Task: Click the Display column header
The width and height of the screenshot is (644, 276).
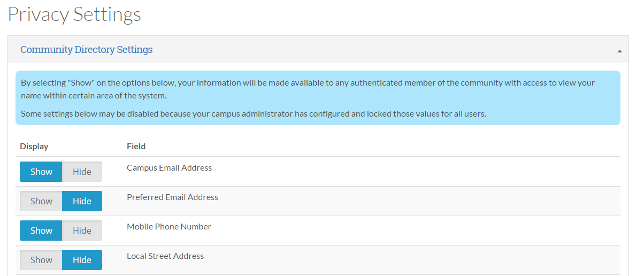Action: (34, 147)
